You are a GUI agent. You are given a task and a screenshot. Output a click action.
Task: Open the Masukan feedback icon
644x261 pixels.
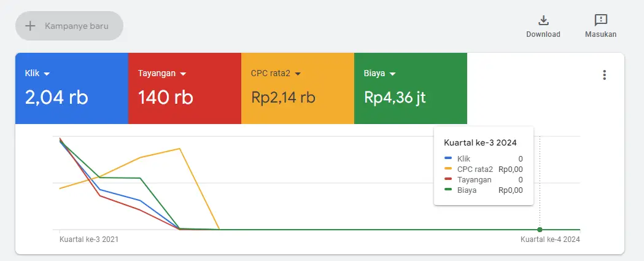(x=601, y=20)
